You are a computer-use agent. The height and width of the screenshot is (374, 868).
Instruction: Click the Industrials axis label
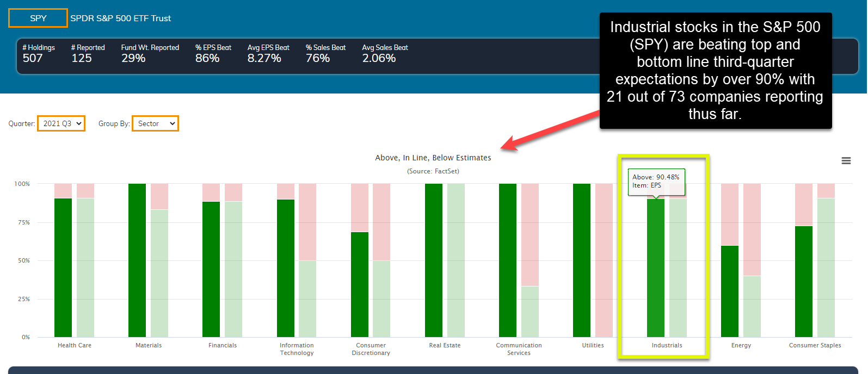tap(667, 345)
